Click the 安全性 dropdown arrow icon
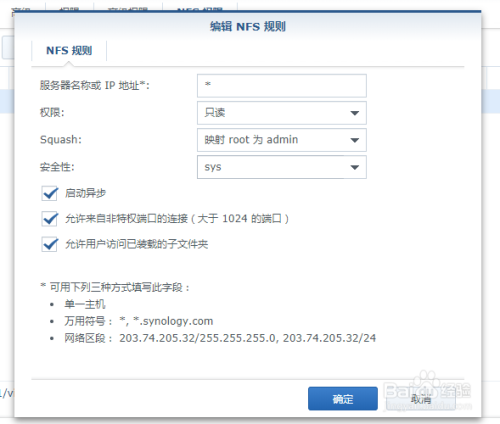 pyautogui.click(x=355, y=167)
